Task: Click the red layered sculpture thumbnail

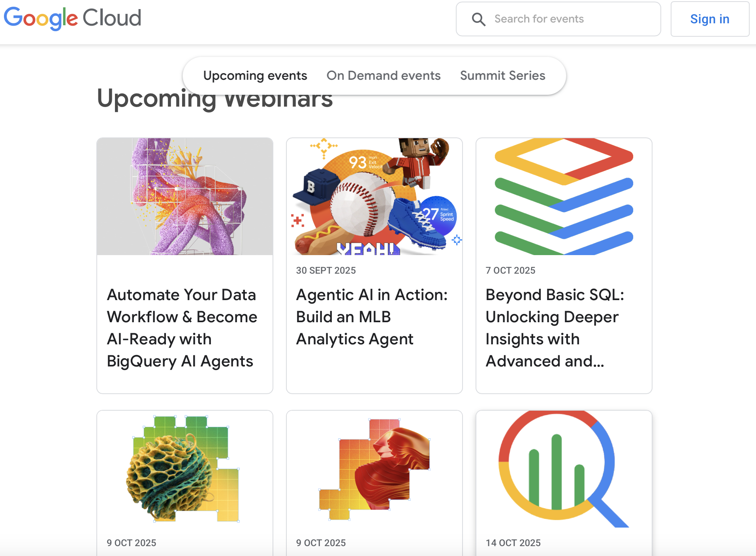Action: (x=374, y=469)
